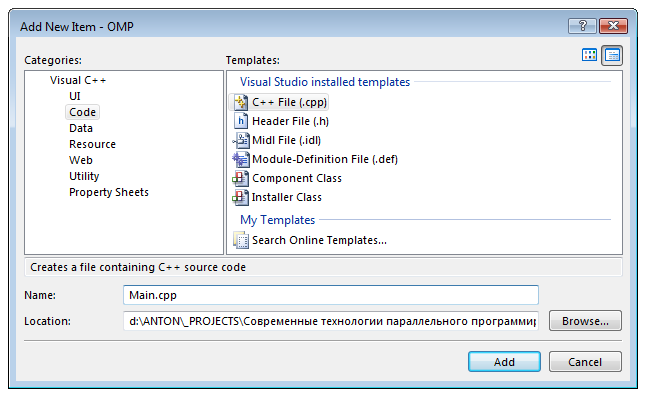Click the Search Online Templates... label
Viewport: 646px width, 397px height.
[x=319, y=240]
